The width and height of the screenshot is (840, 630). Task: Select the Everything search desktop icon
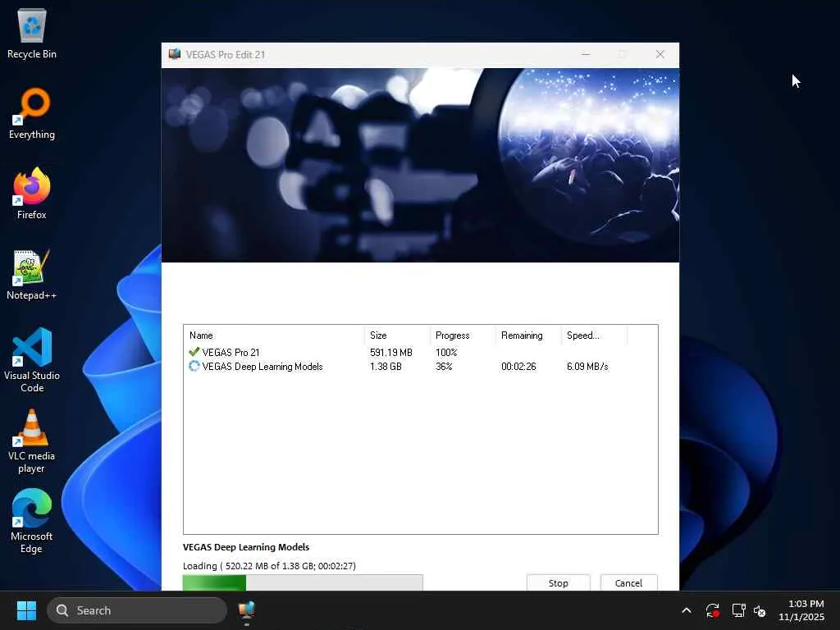(32, 113)
